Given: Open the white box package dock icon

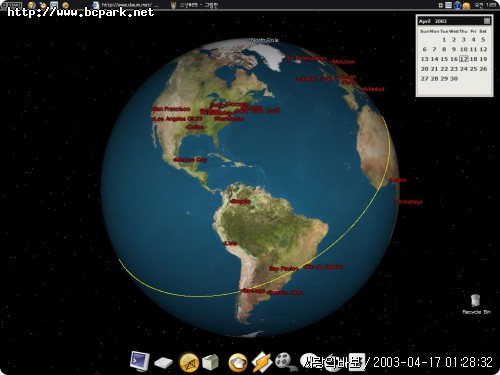Looking at the screenshot, I should [x=211, y=362].
